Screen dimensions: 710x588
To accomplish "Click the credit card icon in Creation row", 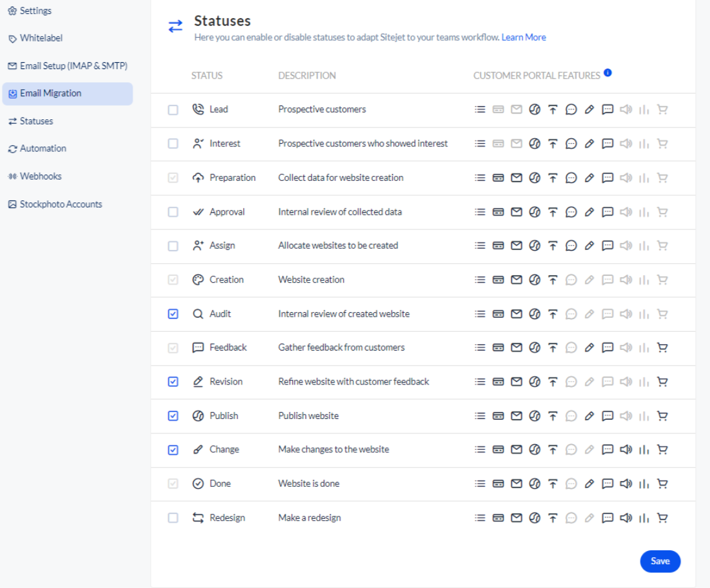I will coord(498,280).
